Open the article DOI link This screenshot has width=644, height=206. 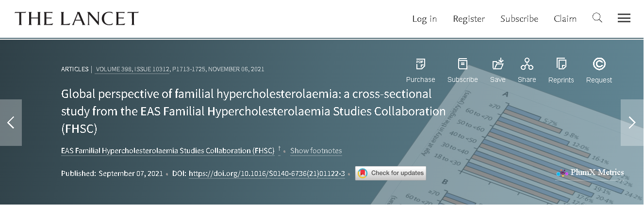(266, 174)
